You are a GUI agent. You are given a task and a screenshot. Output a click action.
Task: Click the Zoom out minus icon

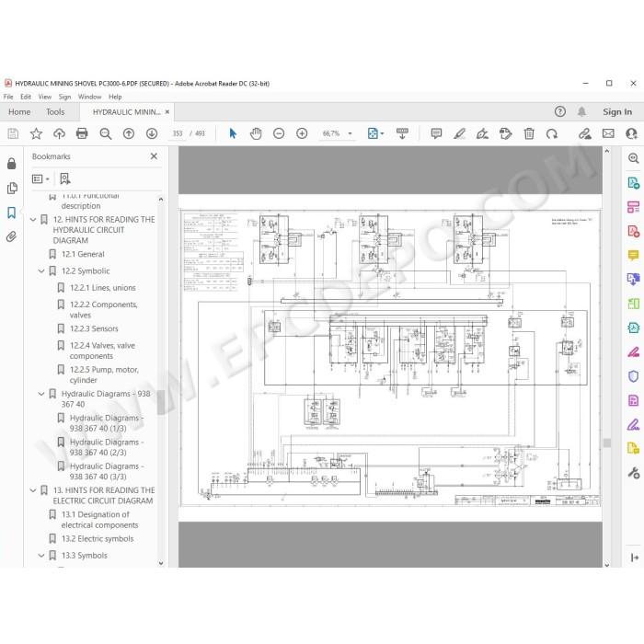[x=279, y=133]
